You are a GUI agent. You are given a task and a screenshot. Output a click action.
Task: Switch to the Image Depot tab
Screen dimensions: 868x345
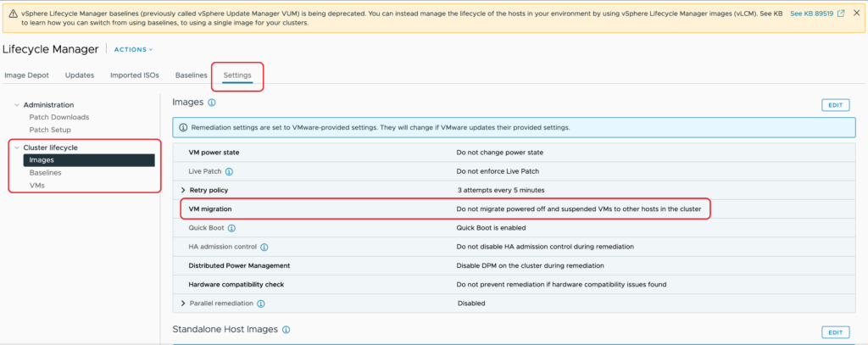click(x=26, y=75)
